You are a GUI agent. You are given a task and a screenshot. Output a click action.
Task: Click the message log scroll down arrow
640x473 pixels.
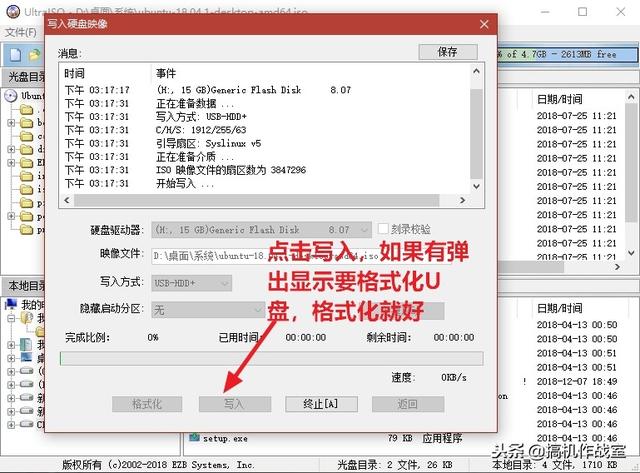[476, 186]
